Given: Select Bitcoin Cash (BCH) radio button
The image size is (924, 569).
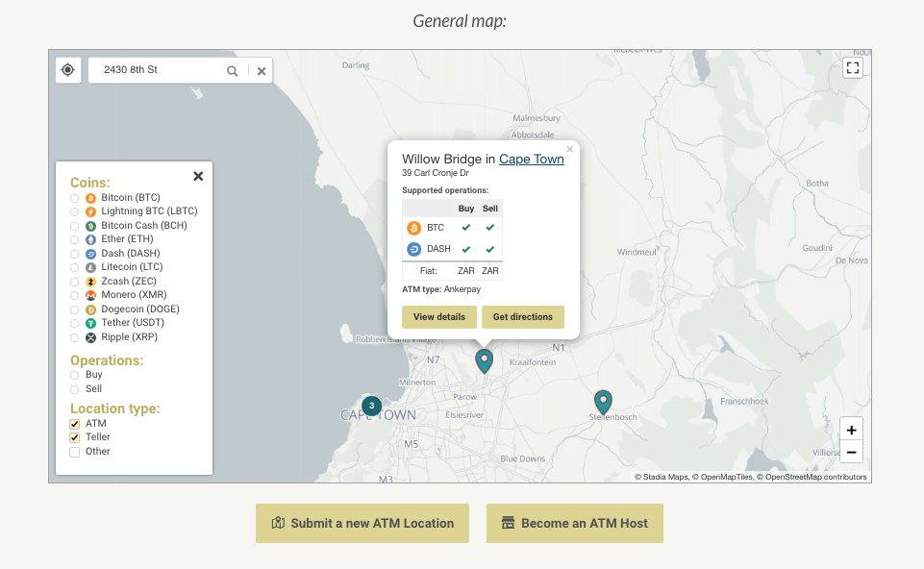Looking at the screenshot, I should [74, 226].
